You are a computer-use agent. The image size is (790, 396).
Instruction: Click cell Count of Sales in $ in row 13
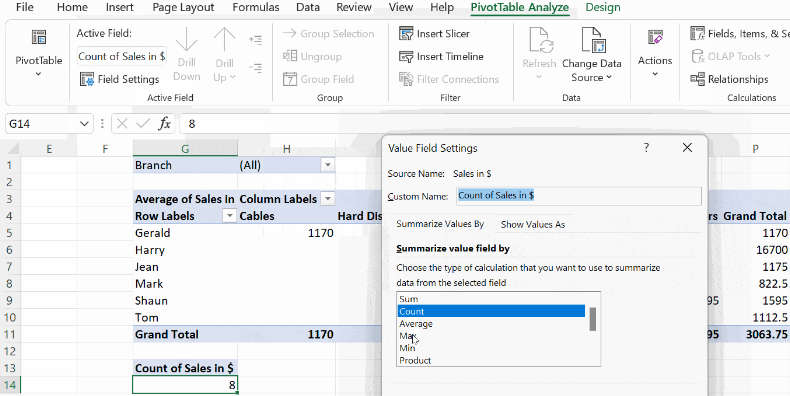tap(185, 368)
